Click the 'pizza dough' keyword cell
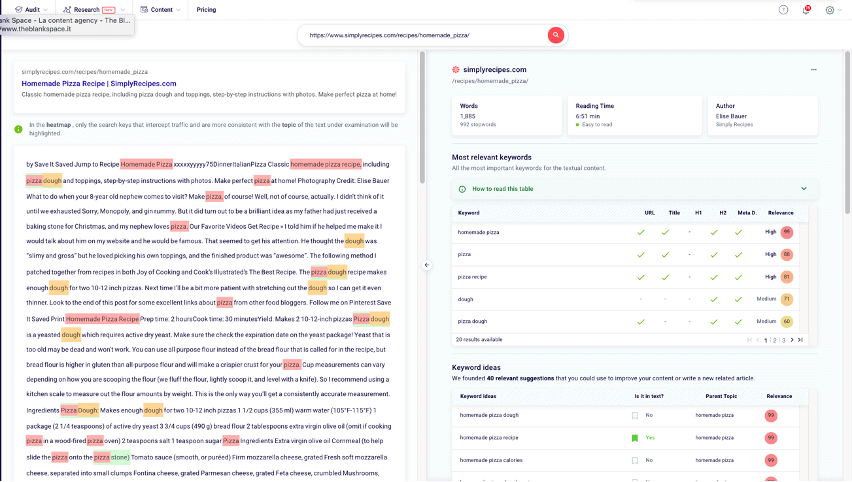Viewport: 852px width, 482px height. coord(472,322)
